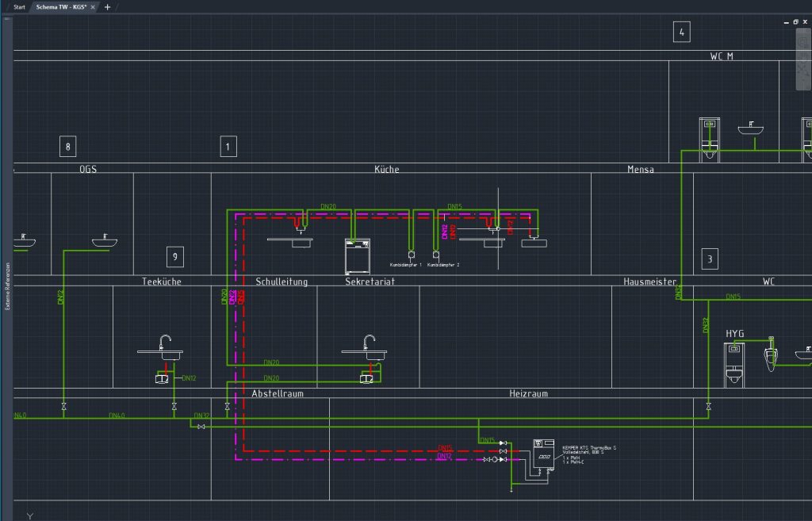Click detail marker 9 near Teeküche
The width and height of the screenshot is (812, 521).
(174, 256)
